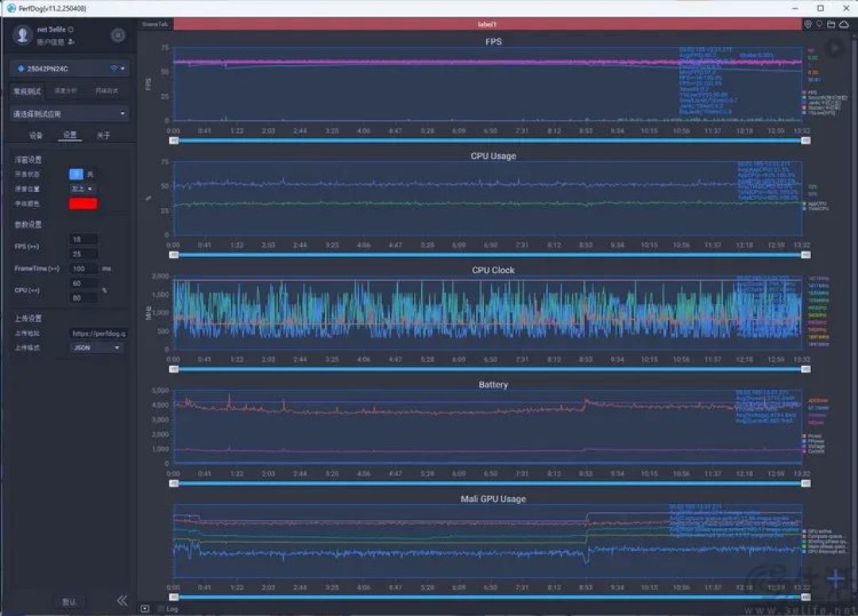
Task: Click the cloud upload icon
Action: click(x=844, y=24)
